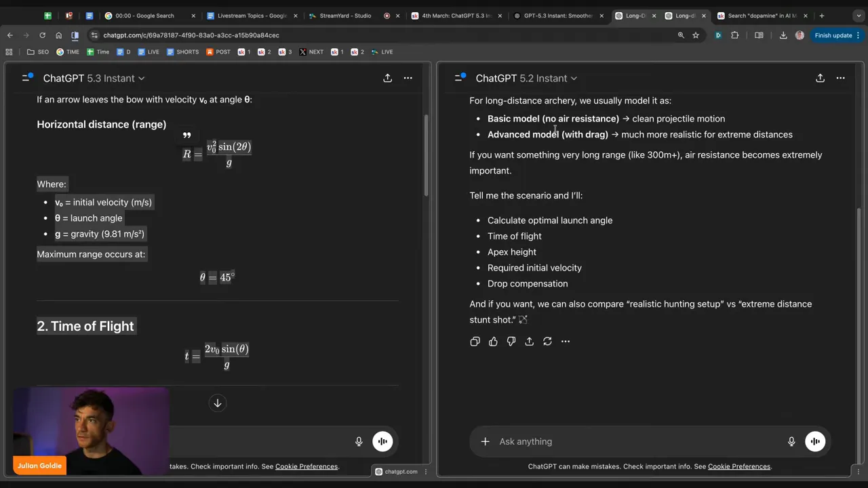Viewport: 868px width, 488px height.
Task: Click dictation microphone in left pane
Action: click(359, 441)
